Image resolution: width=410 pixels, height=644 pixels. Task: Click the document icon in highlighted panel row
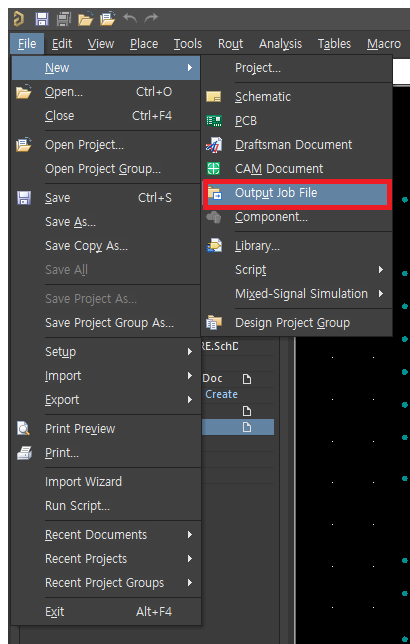[x=246, y=428]
